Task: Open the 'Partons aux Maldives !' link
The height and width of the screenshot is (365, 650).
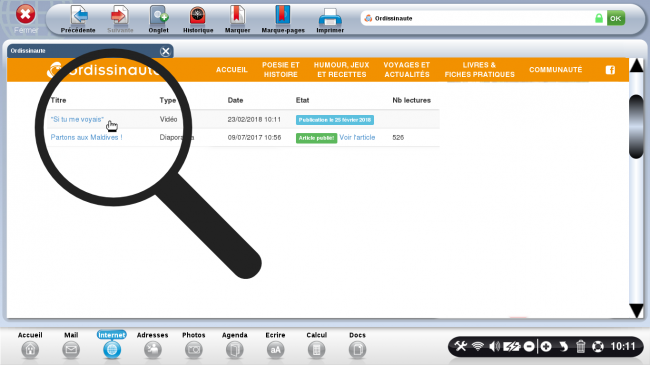Action: [x=86, y=137]
